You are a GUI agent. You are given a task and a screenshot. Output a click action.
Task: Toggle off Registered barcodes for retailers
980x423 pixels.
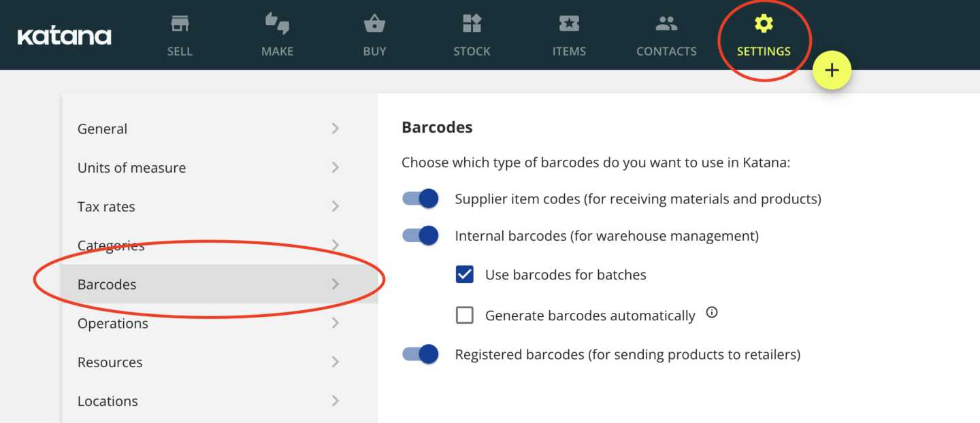[x=420, y=354]
